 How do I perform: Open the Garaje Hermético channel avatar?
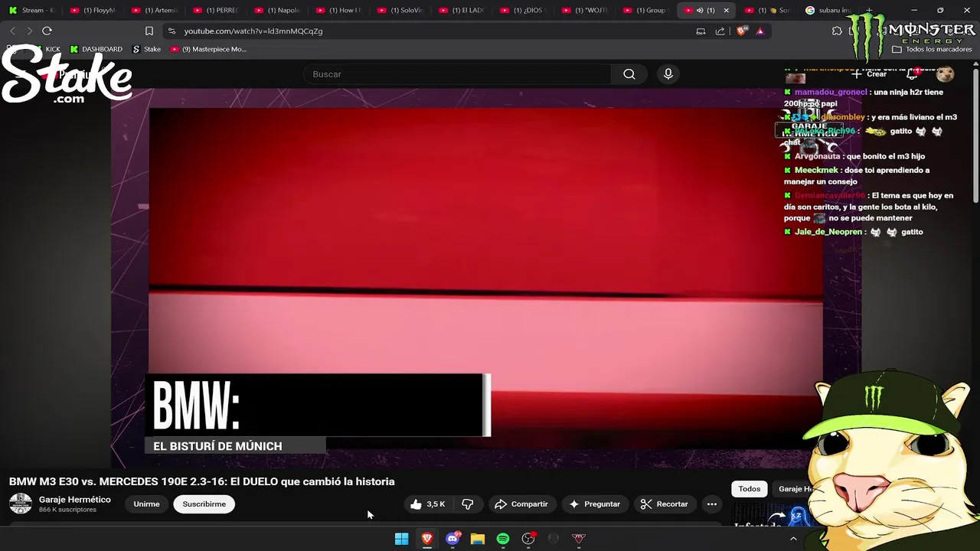point(21,504)
